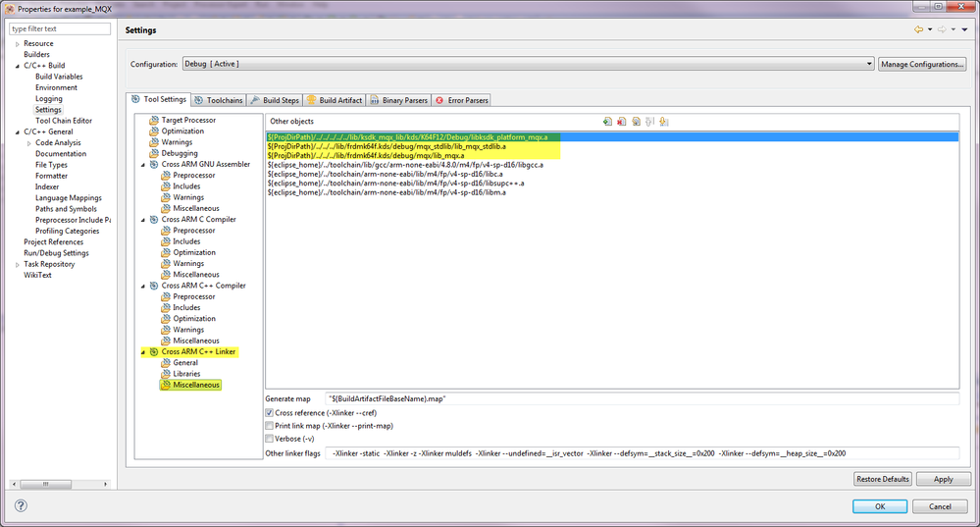Click the Binary Parsers tab icon

[375, 100]
